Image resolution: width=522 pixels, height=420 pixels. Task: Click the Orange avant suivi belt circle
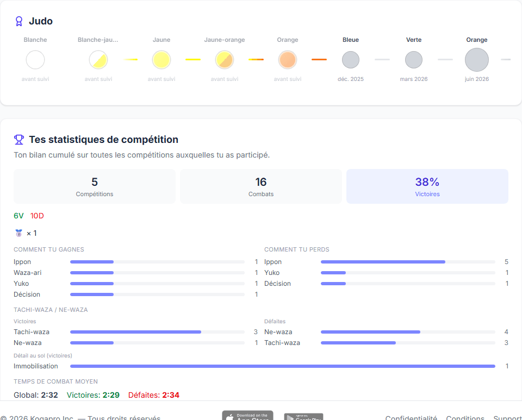click(x=288, y=60)
